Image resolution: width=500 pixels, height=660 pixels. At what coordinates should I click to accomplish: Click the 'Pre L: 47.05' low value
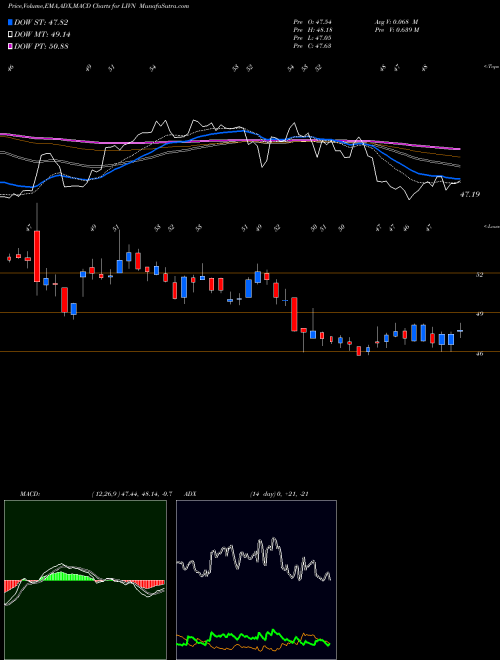click(313, 38)
